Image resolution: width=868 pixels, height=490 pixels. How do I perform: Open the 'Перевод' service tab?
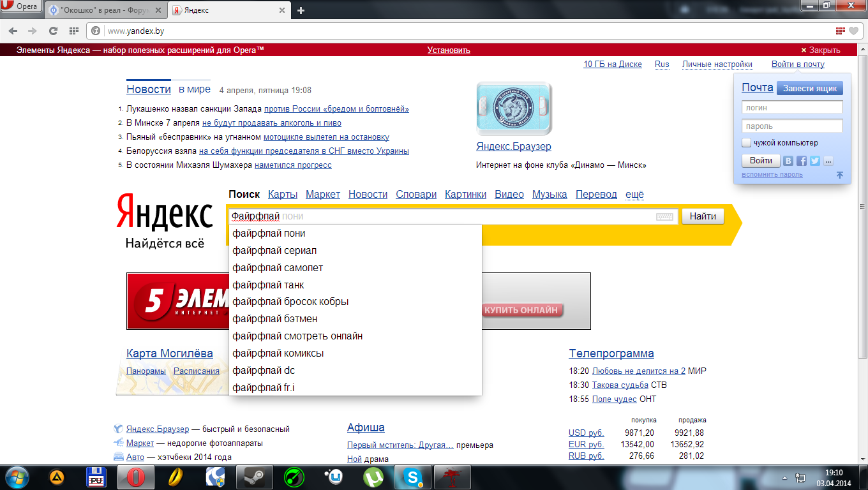(x=596, y=195)
